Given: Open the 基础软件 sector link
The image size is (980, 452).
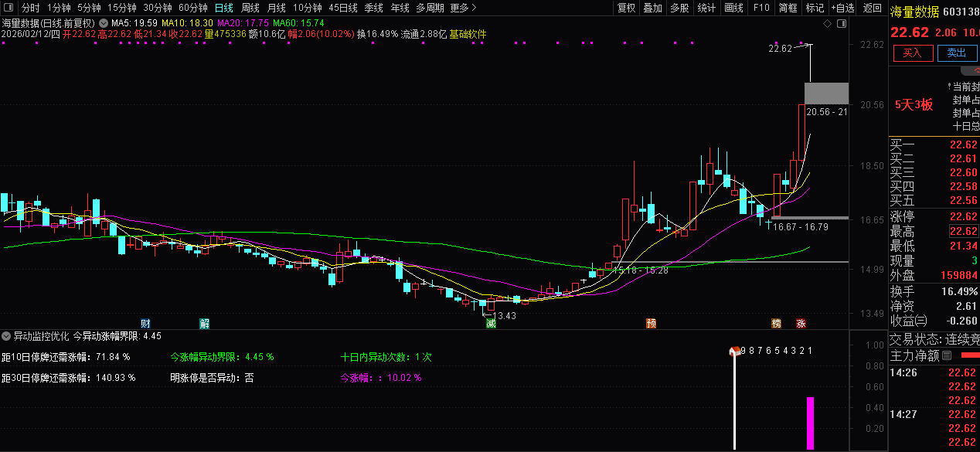Looking at the screenshot, I should click(x=468, y=34).
